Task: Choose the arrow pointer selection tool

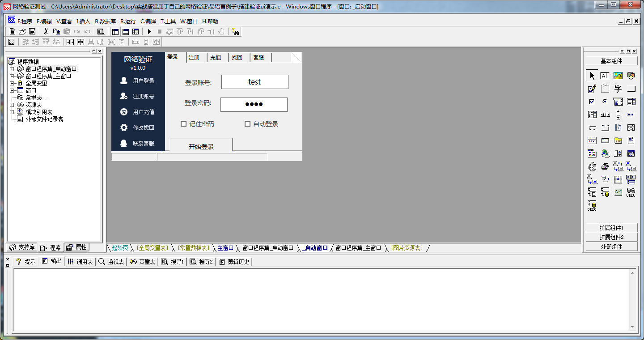Action: (x=592, y=76)
